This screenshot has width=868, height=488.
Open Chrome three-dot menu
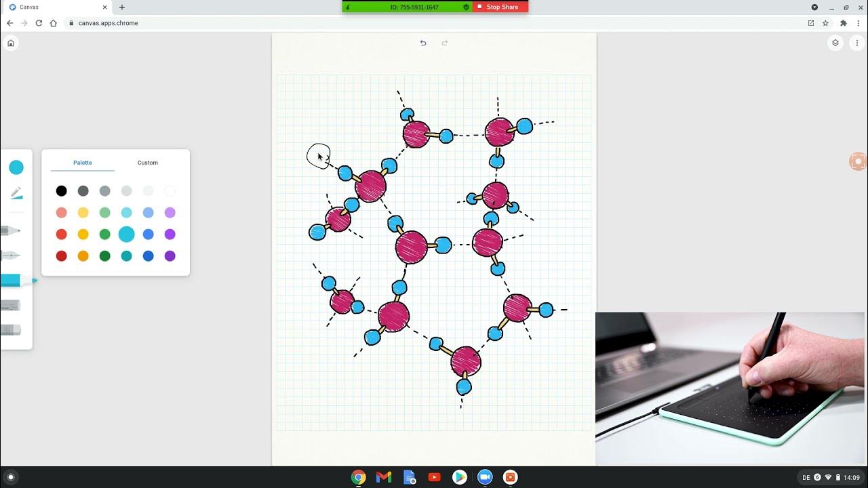(859, 23)
